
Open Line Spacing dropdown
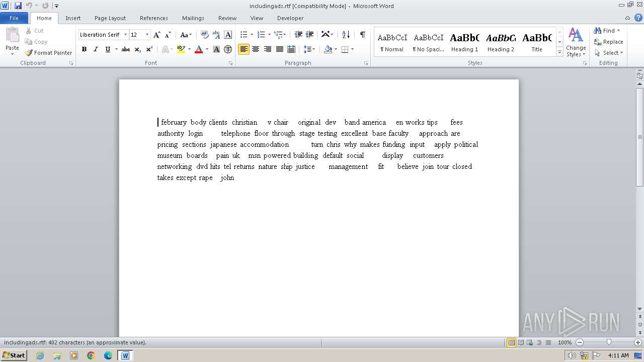point(309,49)
